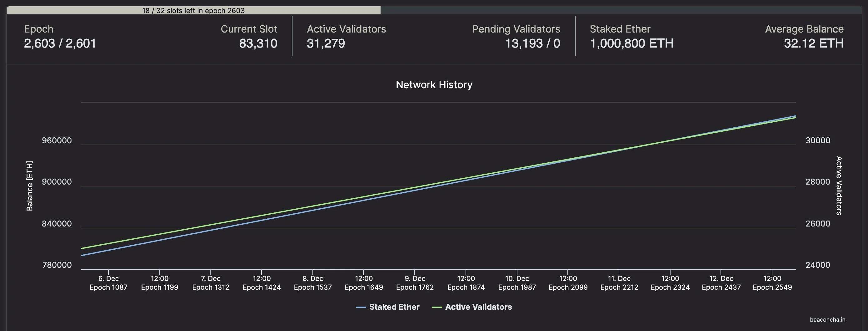Click the vertical Active Validators axis title
The height and width of the screenshot is (331, 868).
coord(839,186)
